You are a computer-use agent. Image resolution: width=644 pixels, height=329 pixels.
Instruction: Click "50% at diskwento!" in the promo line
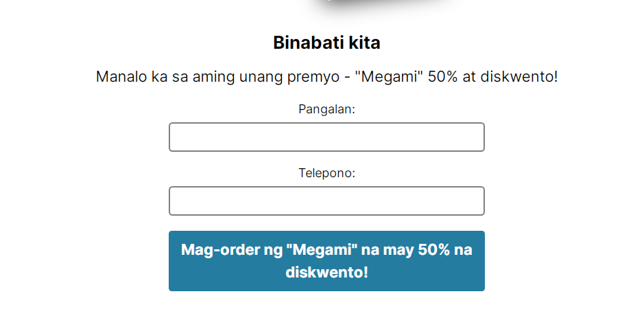pyautogui.click(x=493, y=76)
